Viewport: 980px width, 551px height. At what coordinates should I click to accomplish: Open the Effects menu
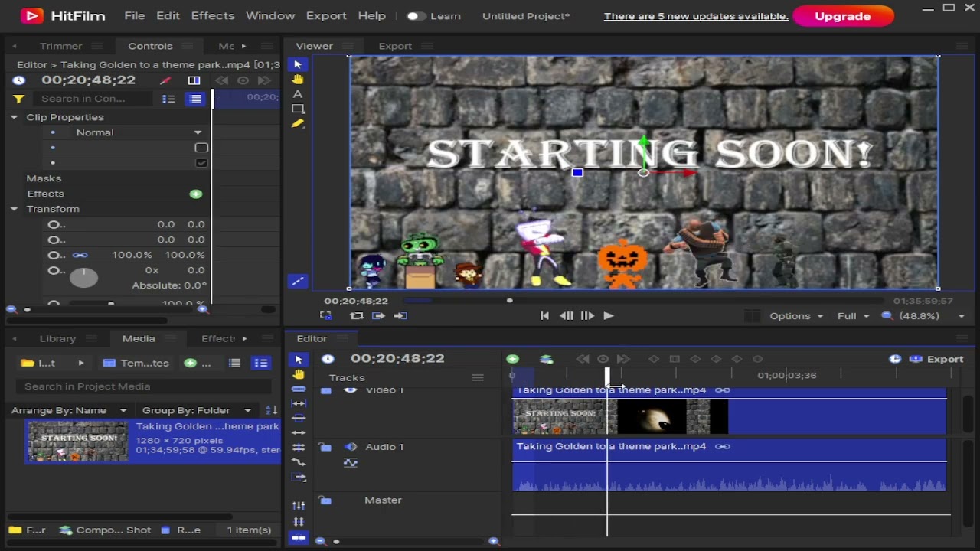[x=213, y=15]
